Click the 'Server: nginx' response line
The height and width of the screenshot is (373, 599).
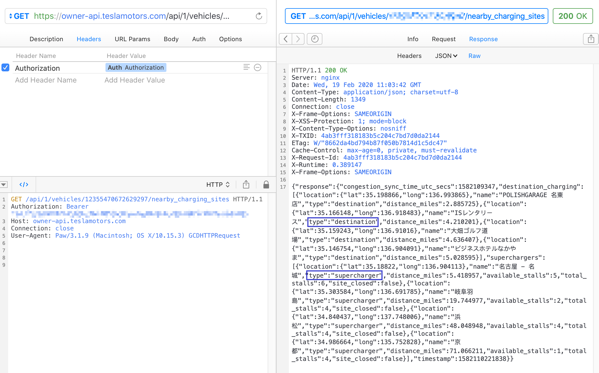(315, 78)
